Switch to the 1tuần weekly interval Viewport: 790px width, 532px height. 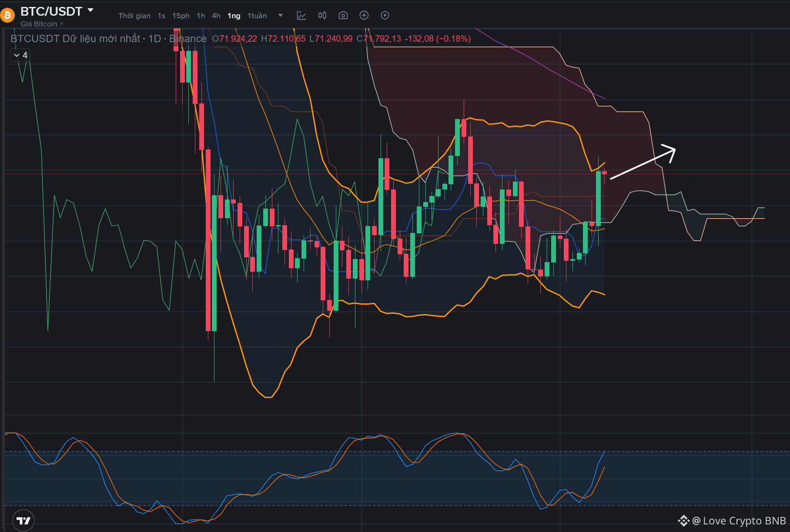(x=257, y=16)
